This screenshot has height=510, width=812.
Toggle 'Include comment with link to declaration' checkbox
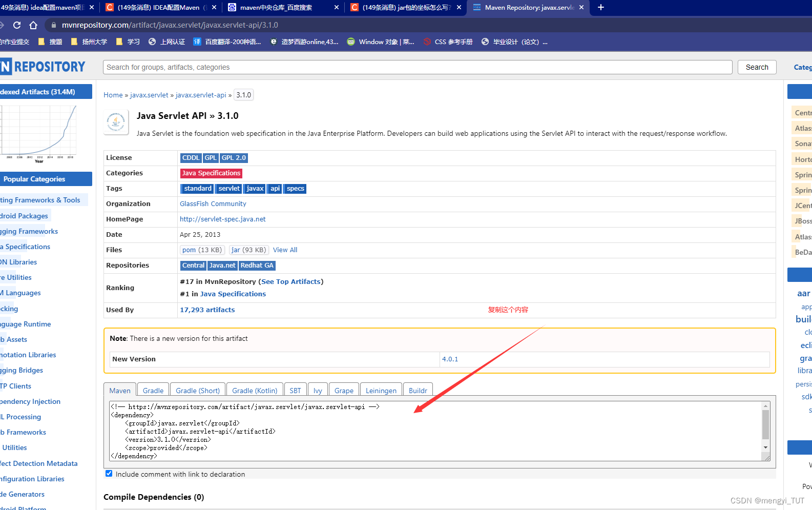point(109,474)
